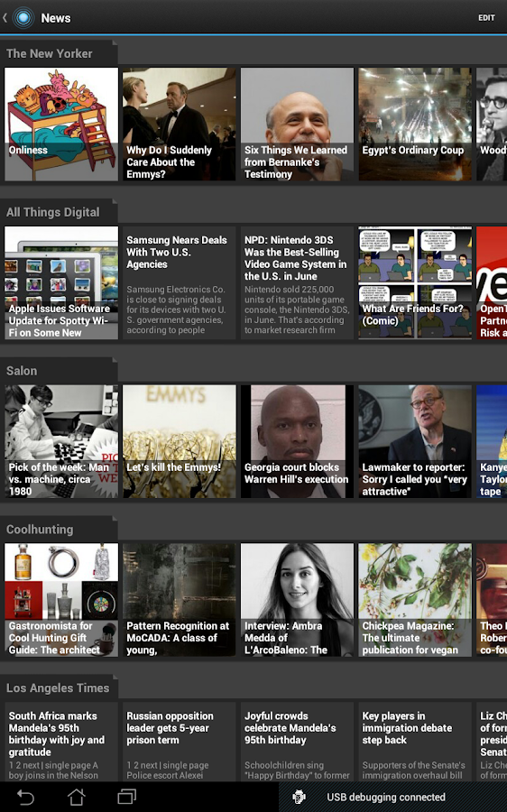Tap the Android home navigation icon

76,797
